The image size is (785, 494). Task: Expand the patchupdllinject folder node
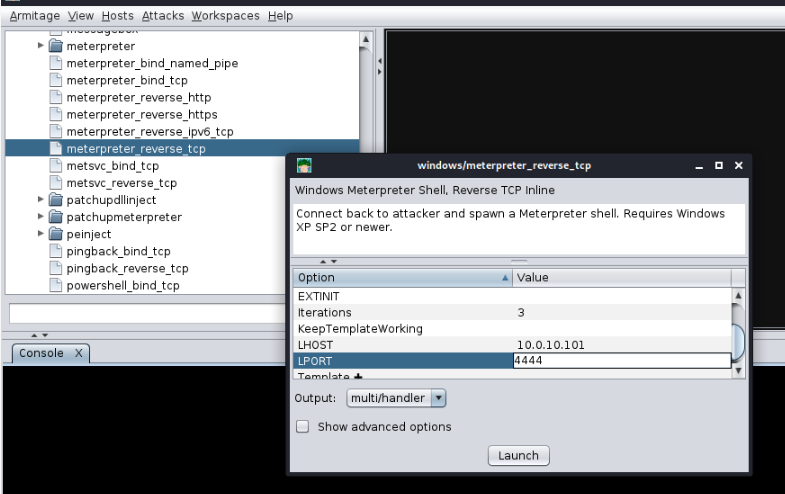click(41, 200)
